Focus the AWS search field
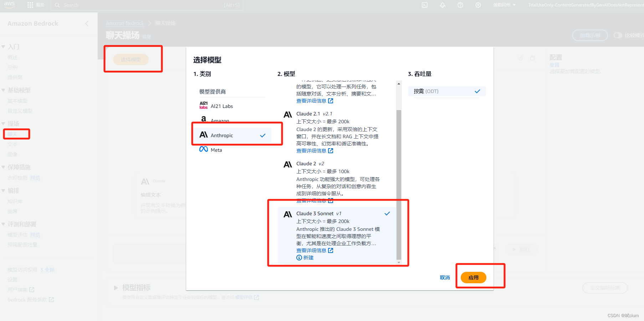 coord(147,5)
